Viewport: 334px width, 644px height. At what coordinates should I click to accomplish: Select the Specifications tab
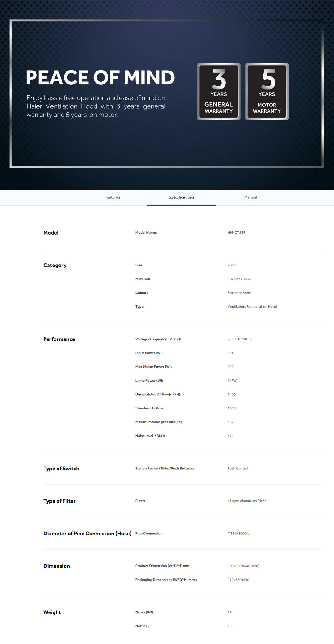181,197
